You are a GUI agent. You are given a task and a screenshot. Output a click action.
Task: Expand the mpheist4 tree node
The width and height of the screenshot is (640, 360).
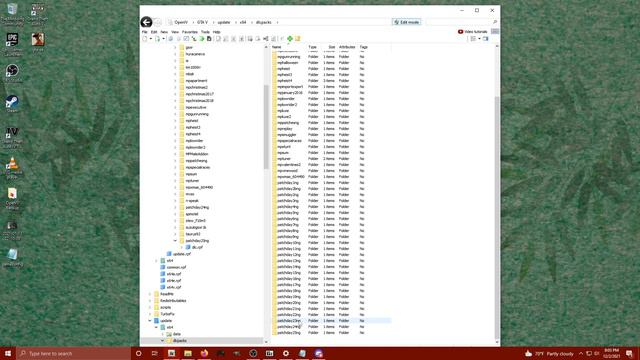point(176,134)
